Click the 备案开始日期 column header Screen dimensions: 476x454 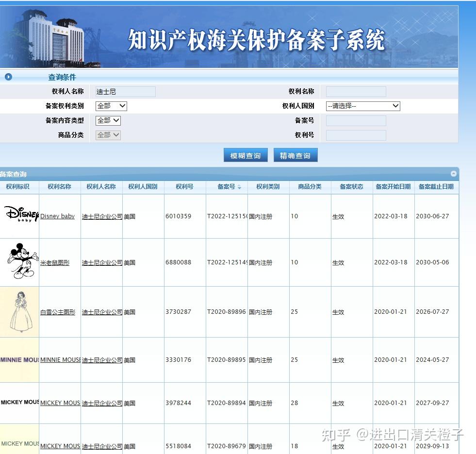point(393,187)
